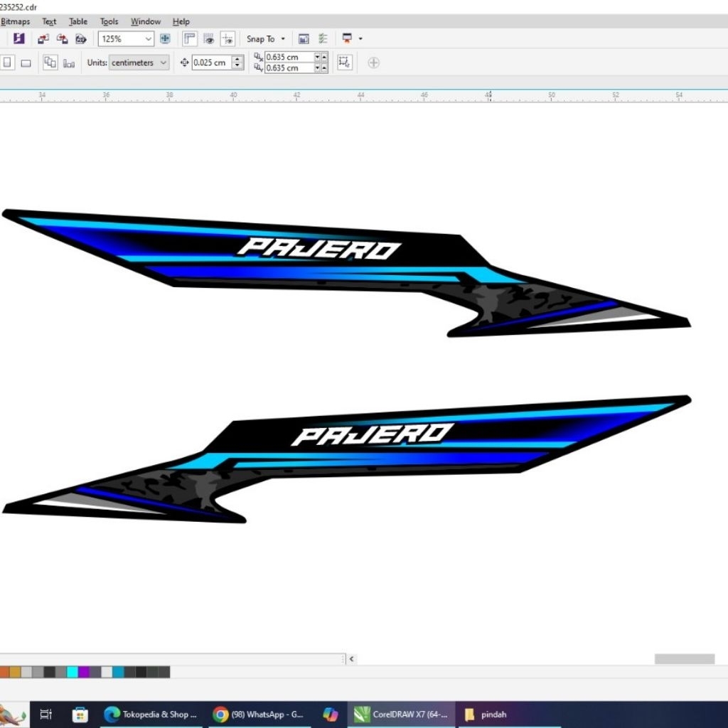Click the duplicate Y distance icon
728x728 pixels.
click(x=258, y=68)
